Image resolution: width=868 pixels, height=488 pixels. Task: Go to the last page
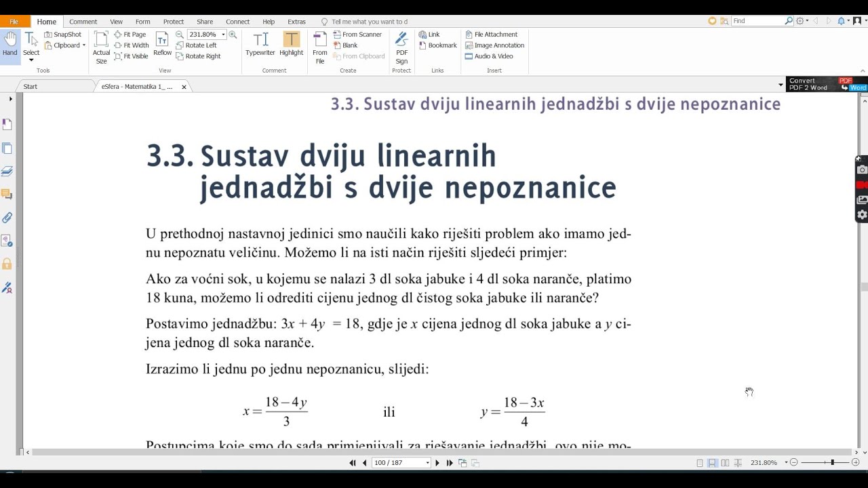pyautogui.click(x=450, y=463)
